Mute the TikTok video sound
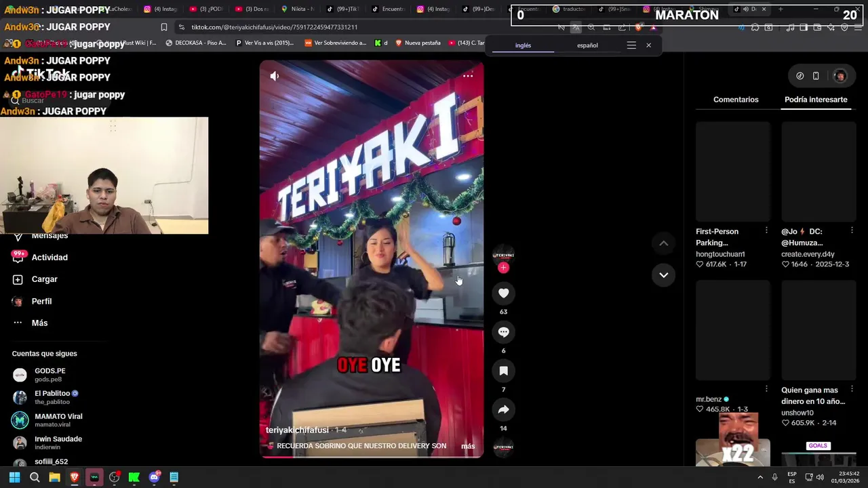Screen dimensions: 868x488 click(275, 76)
